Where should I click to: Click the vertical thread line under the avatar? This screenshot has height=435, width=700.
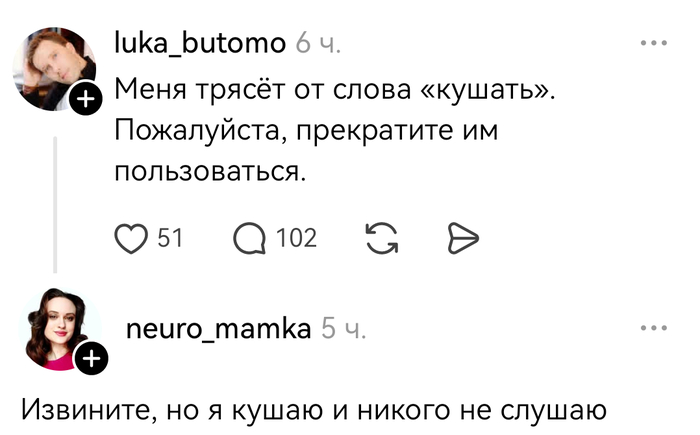click(x=55, y=200)
